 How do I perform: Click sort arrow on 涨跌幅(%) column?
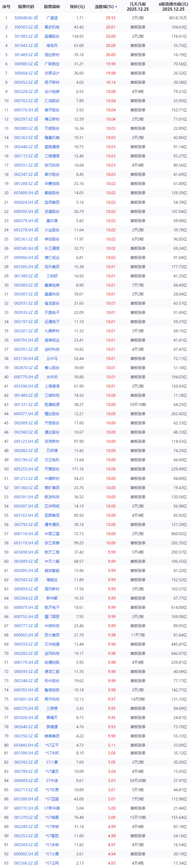point(116,7)
